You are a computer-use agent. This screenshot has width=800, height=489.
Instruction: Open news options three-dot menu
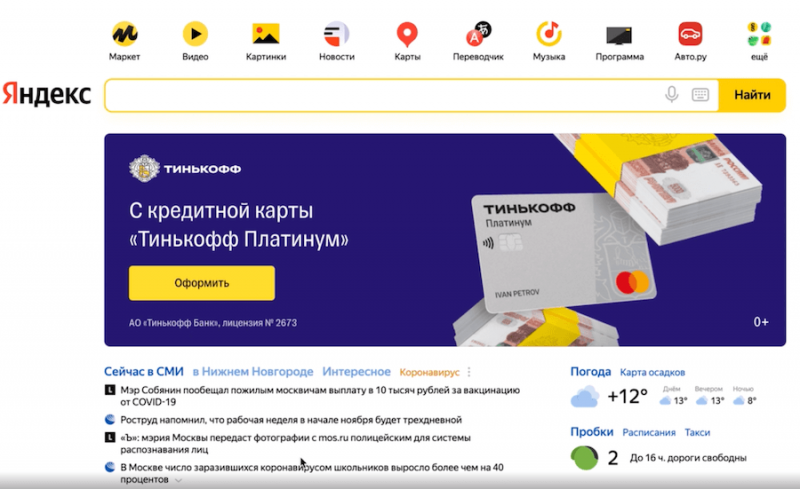tap(469, 372)
